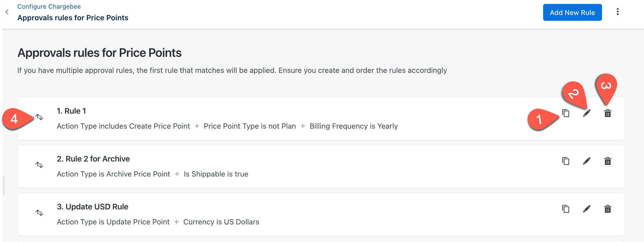Reorder Rule 2 for Archive
The image size is (644, 242).
pos(39,165)
